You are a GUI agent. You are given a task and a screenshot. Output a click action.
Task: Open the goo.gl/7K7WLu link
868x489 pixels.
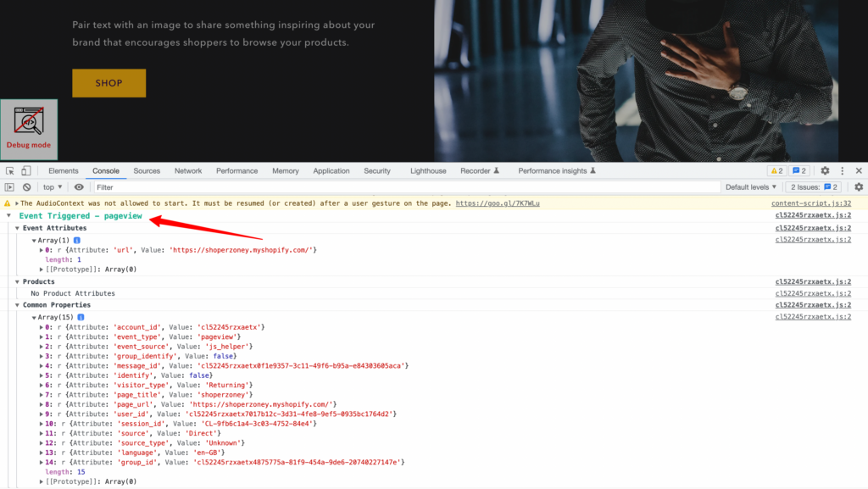click(497, 203)
